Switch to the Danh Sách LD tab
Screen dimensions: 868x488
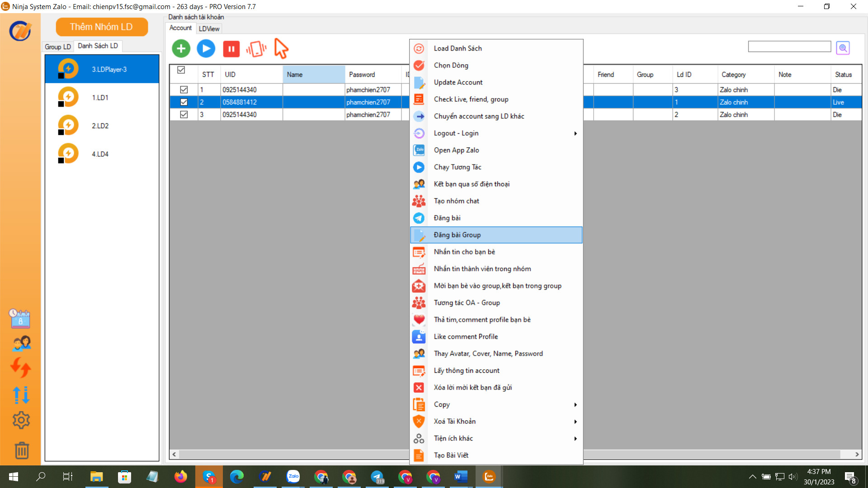(98, 46)
